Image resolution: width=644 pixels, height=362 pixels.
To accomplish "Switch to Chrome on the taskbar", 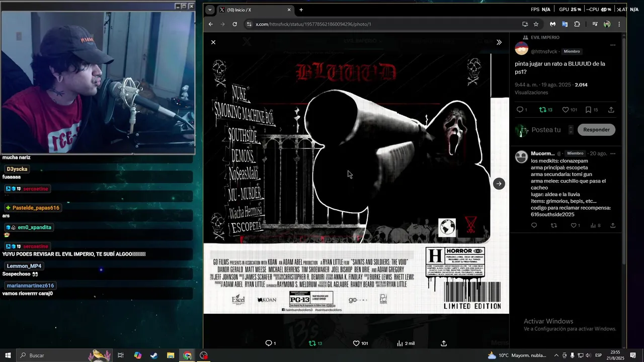I will tap(187, 355).
